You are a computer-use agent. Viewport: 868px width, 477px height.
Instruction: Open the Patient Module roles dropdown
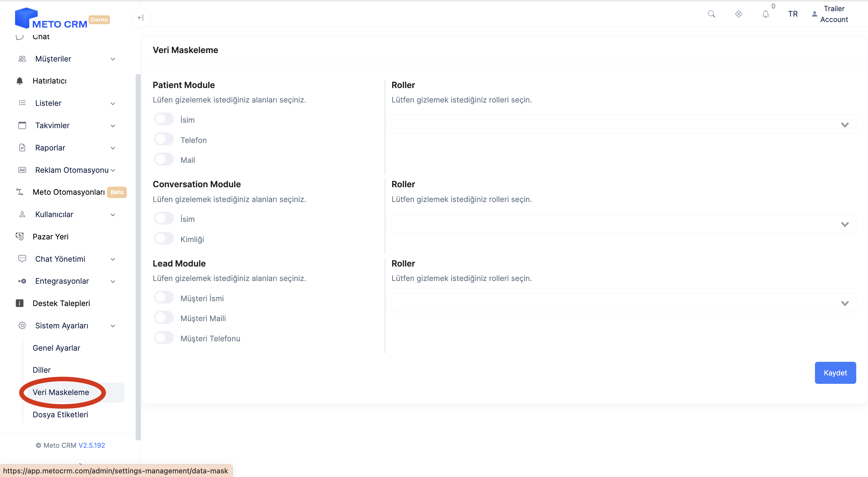point(623,125)
